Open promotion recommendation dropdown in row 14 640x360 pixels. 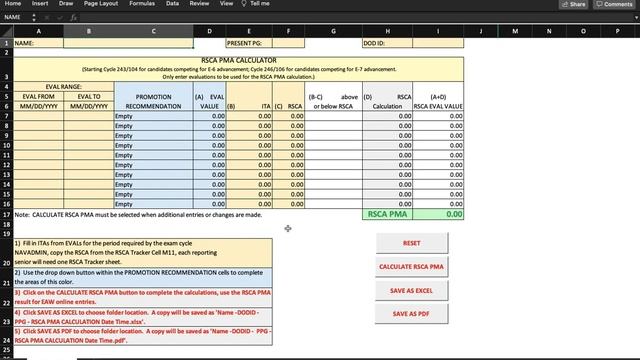153,184
